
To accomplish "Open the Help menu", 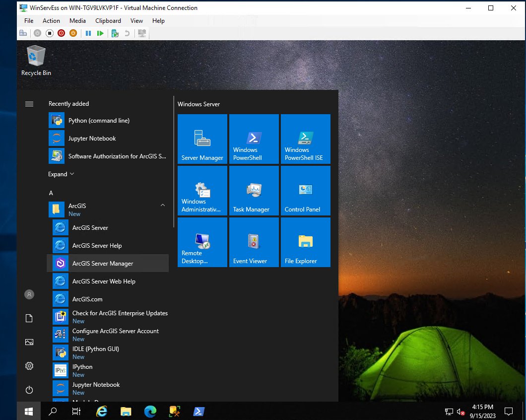I will [158, 21].
